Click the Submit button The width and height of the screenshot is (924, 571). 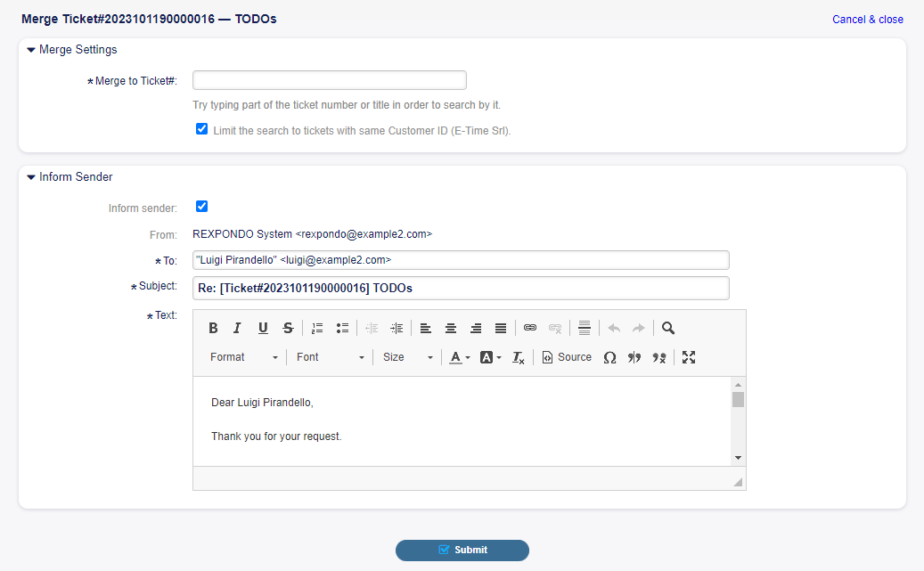coord(462,551)
